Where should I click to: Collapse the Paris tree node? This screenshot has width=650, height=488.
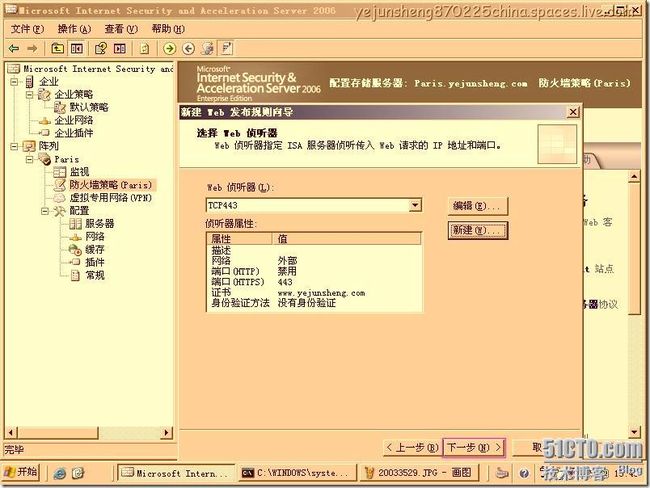pos(29,159)
